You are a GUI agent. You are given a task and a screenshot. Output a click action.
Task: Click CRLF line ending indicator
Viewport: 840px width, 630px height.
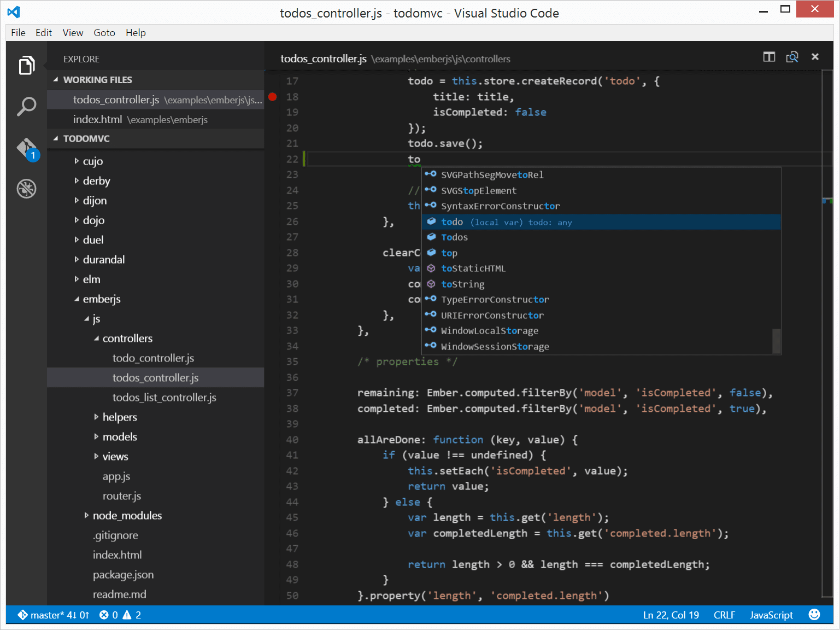click(x=724, y=615)
